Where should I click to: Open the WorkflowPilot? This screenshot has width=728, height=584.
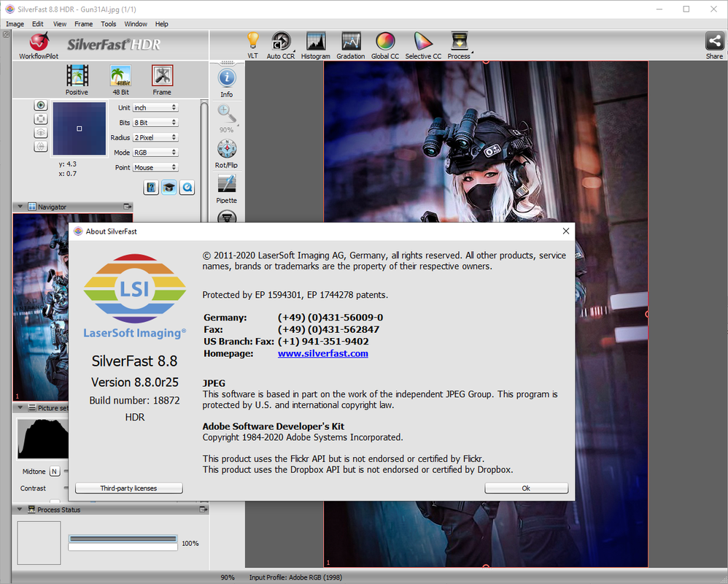[39, 45]
